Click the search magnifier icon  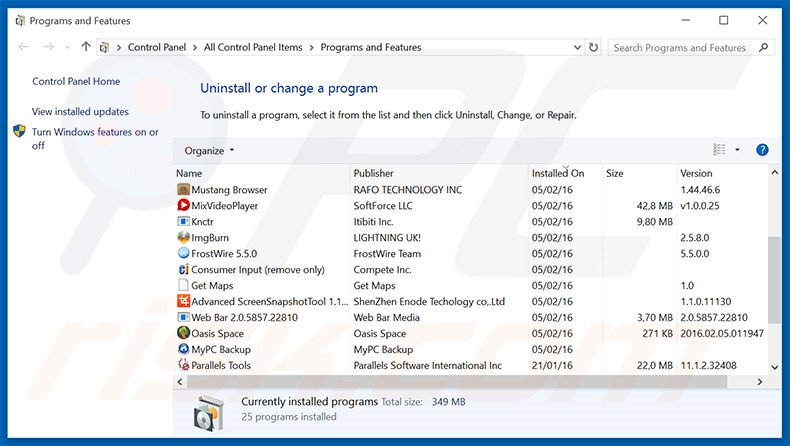tap(763, 47)
